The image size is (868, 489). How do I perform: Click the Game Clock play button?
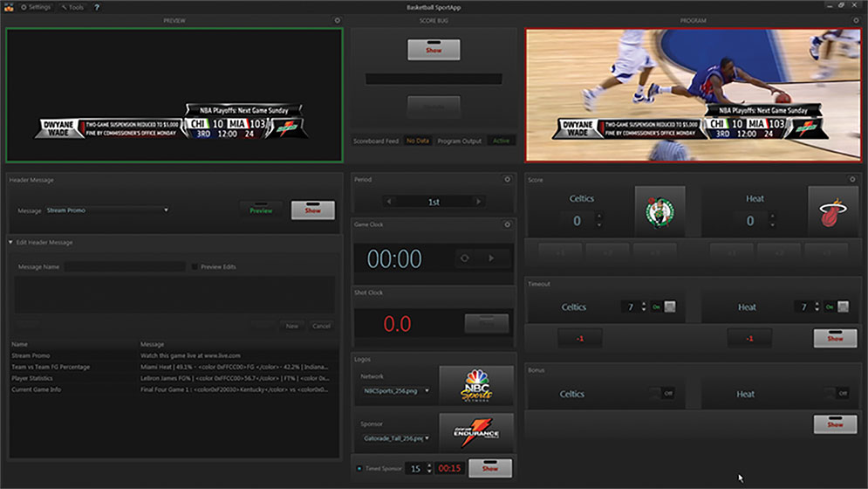tap(491, 258)
